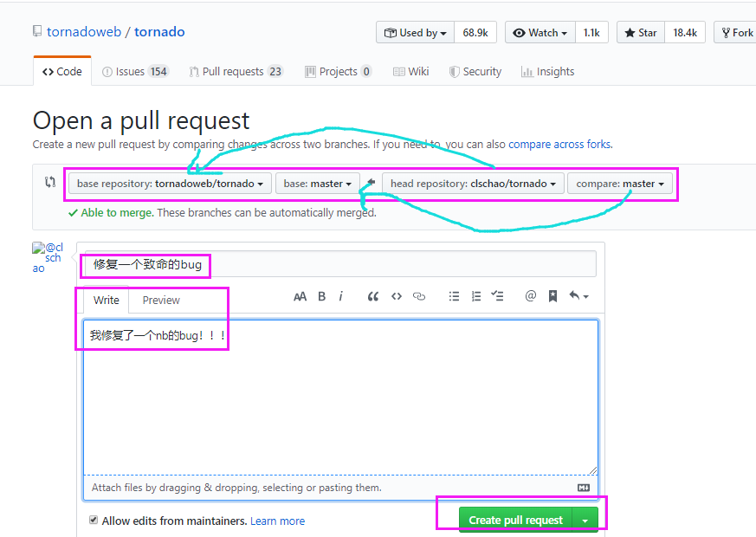
Task: Click Learn more link
Action: (278, 521)
